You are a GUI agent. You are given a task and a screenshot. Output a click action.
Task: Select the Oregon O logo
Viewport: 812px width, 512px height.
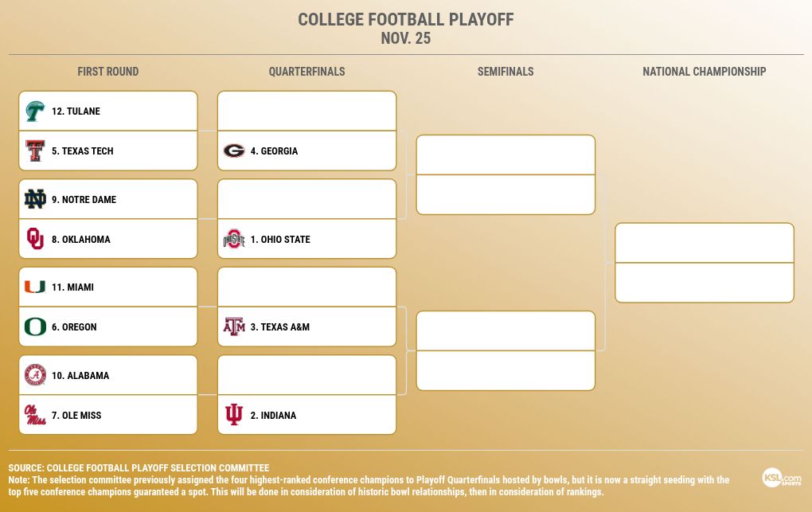click(x=34, y=327)
